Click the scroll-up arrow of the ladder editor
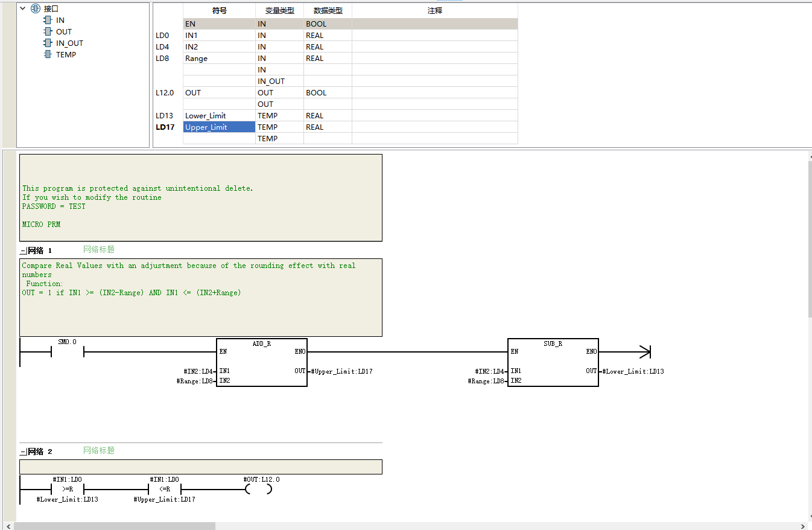Viewport: 812px width, 530px height. pos(810,156)
